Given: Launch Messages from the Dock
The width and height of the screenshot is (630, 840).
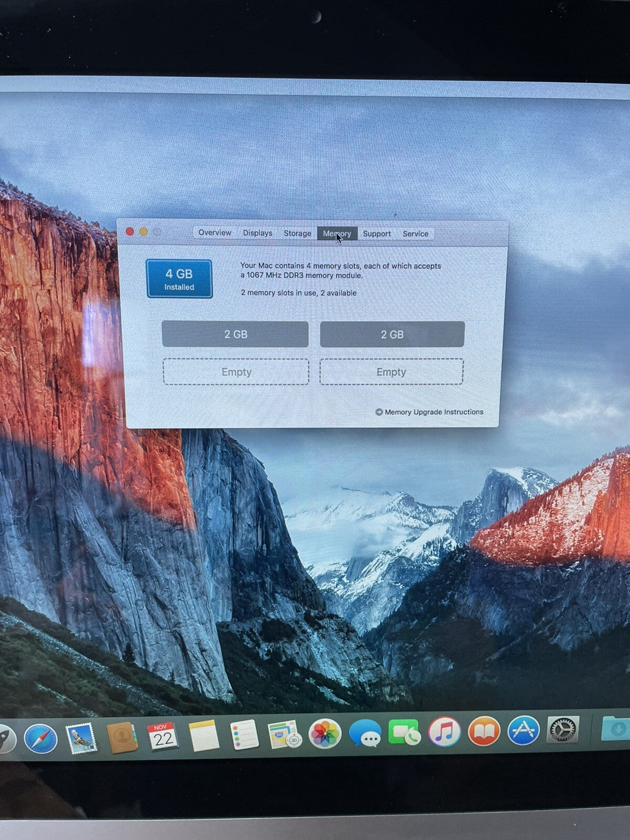Looking at the screenshot, I should coord(365,733).
